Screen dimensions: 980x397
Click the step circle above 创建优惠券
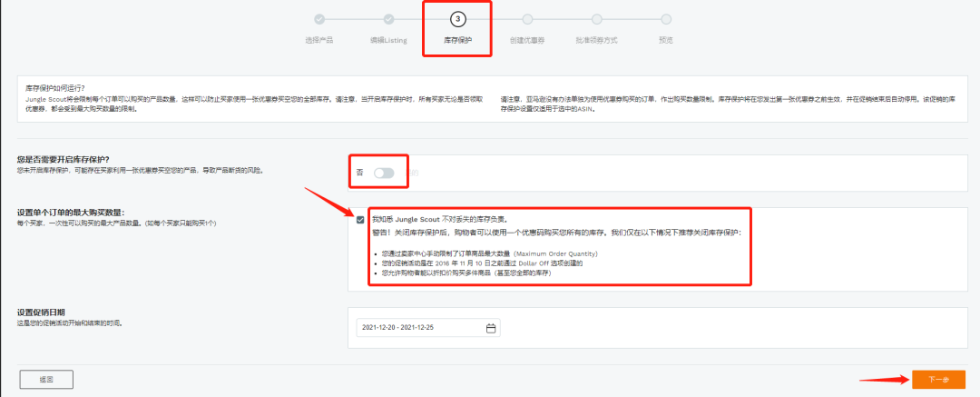click(x=527, y=19)
